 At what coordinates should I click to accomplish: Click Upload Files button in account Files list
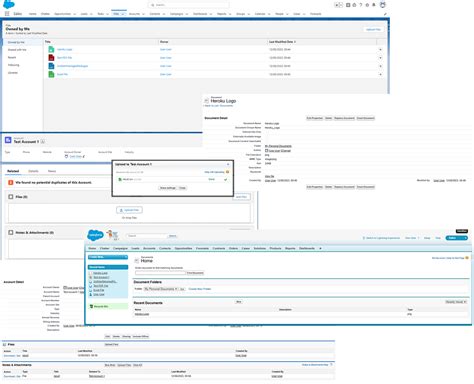(129, 210)
